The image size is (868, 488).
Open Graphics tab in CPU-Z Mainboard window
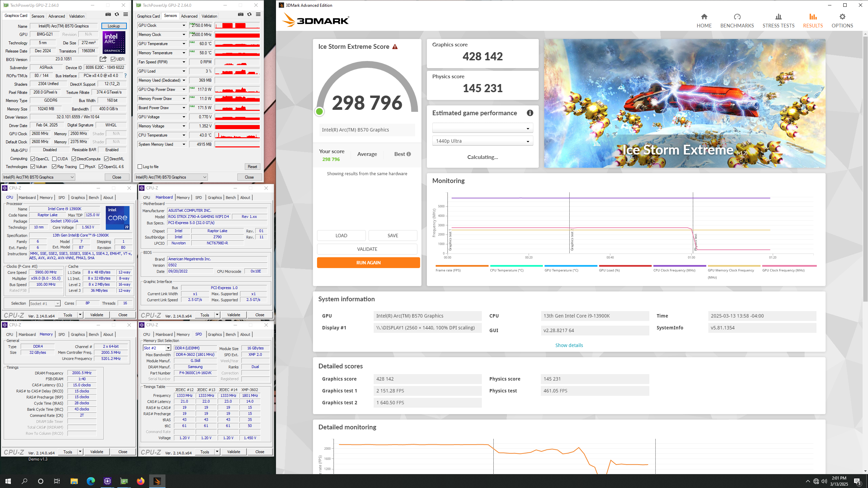(x=215, y=198)
